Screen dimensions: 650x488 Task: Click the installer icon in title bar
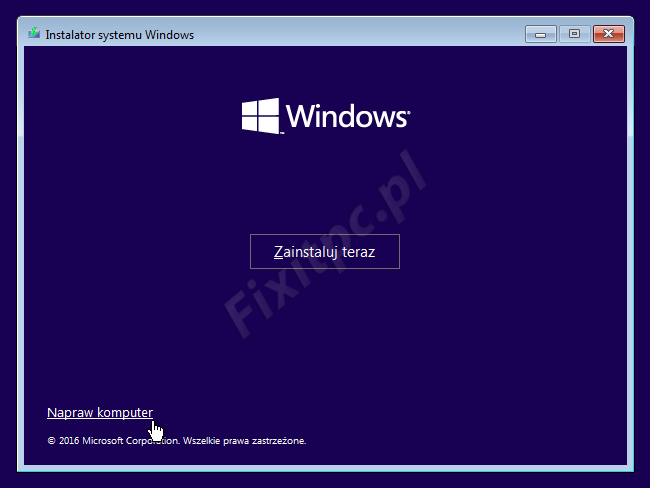(x=34, y=33)
